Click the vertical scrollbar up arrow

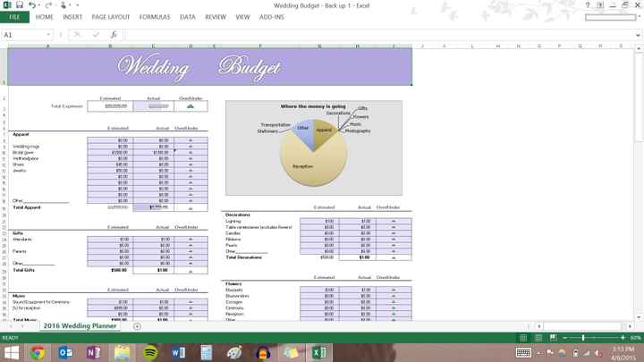pos(639,48)
